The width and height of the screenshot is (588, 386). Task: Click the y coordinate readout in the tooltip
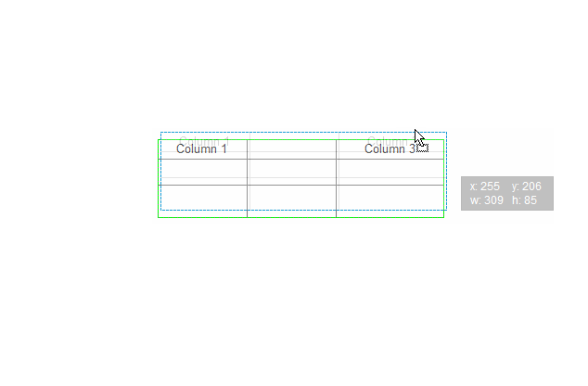(x=527, y=187)
